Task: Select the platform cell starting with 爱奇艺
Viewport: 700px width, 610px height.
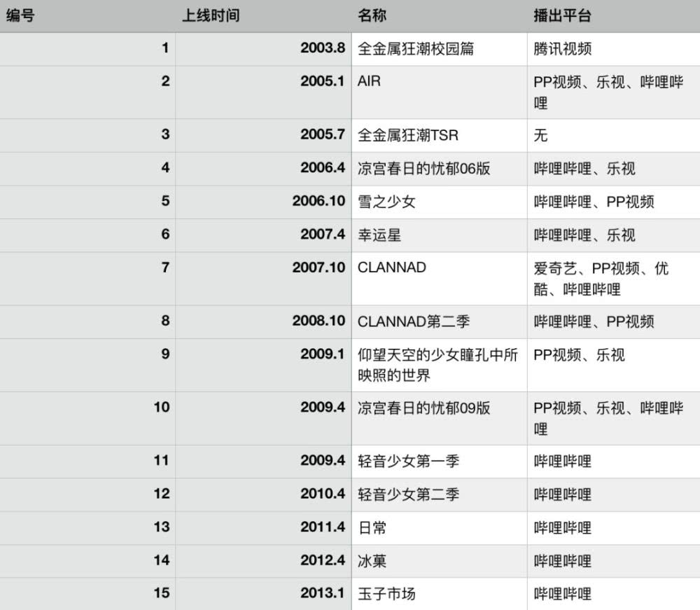Action: coord(613,279)
